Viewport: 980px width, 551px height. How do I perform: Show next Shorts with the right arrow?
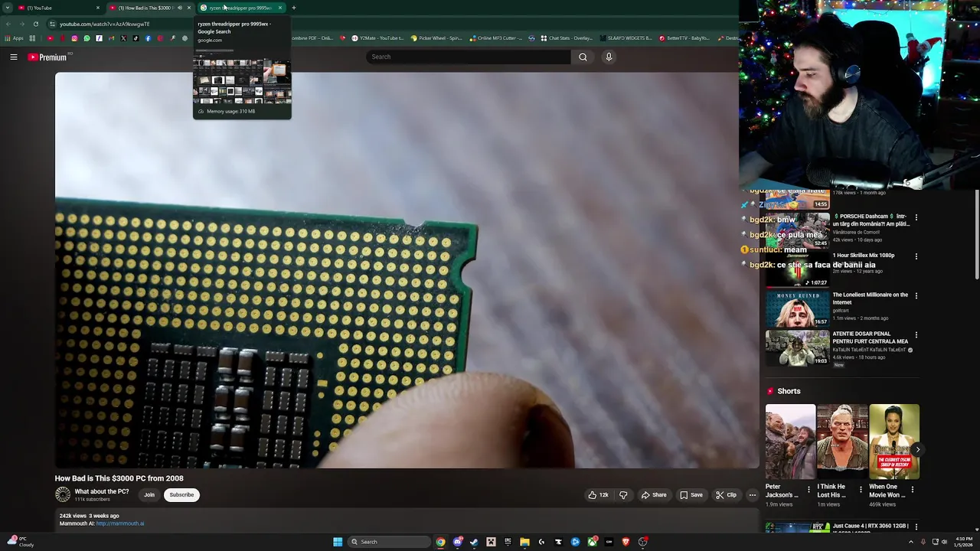pos(917,450)
